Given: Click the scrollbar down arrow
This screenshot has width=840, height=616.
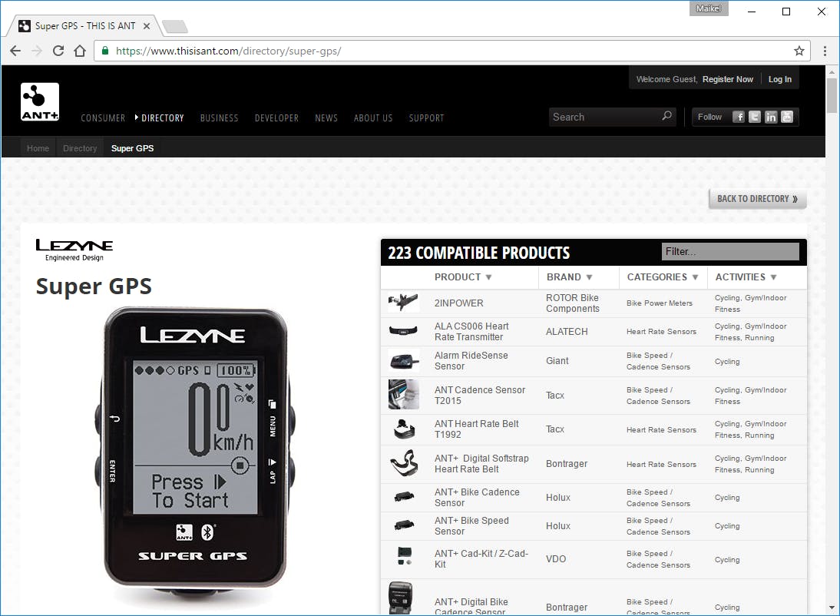Looking at the screenshot, I should tap(832, 608).
